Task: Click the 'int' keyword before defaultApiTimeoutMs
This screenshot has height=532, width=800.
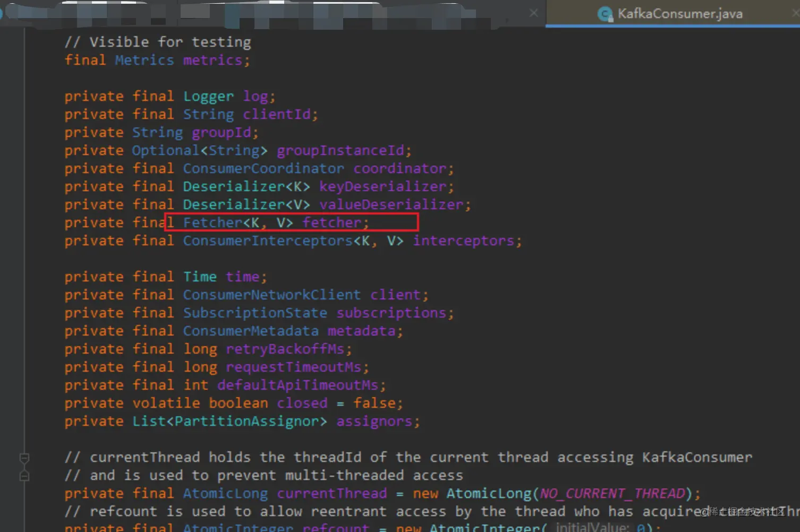Action: pyautogui.click(x=195, y=385)
